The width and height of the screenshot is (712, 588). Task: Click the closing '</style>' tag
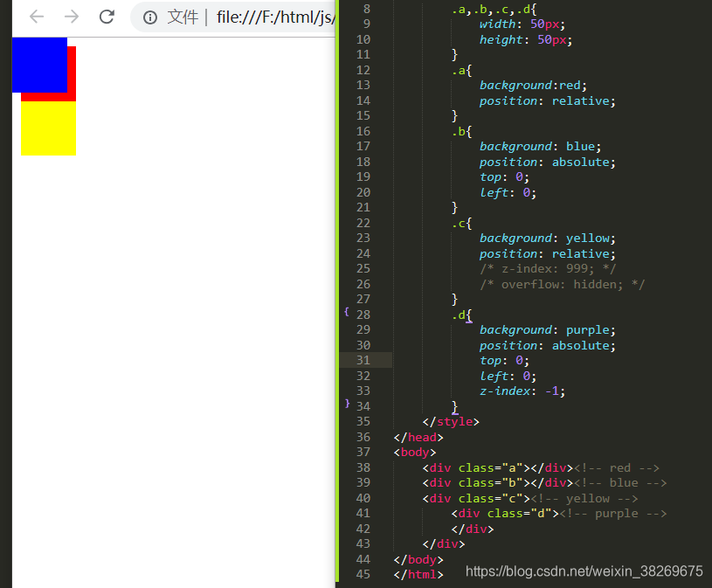(451, 422)
